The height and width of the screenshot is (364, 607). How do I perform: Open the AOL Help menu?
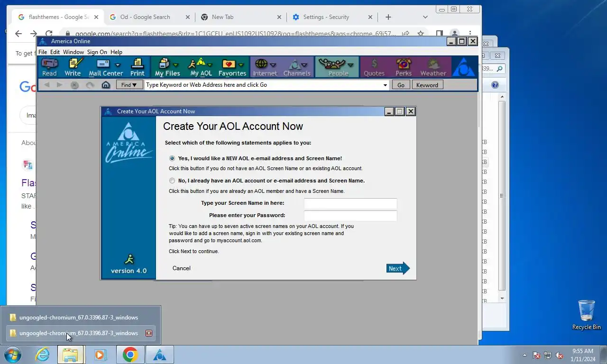pos(116,52)
